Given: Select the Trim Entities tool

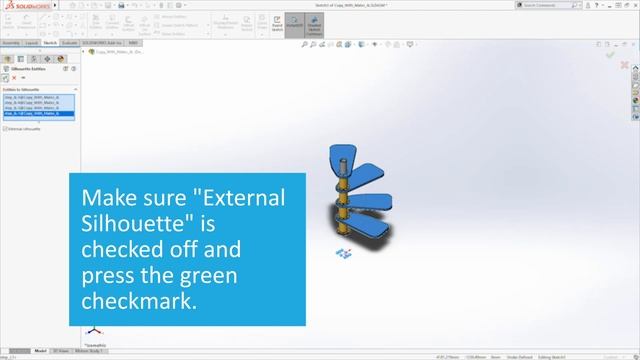Looking at the screenshot, I should [96, 22].
